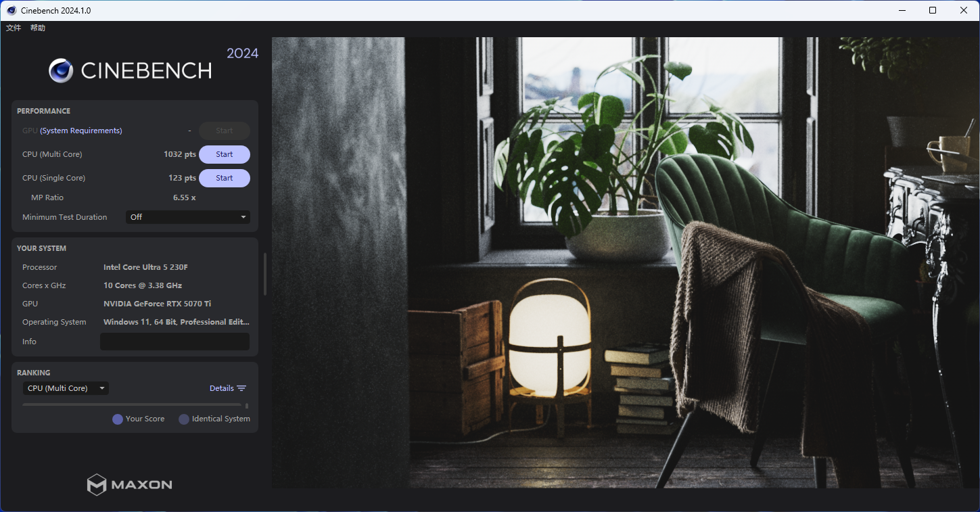Click the CPU (Single Core) performance label
This screenshot has width=980, height=512.
tap(54, 178)
